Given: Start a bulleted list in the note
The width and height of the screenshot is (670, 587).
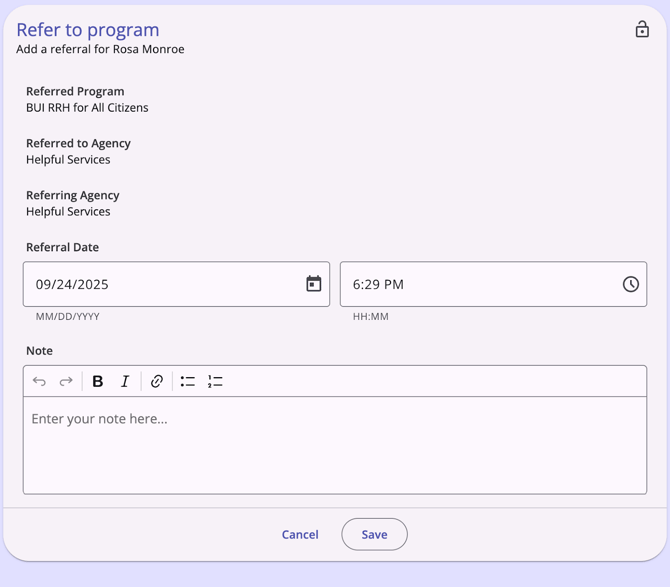Looking at the screenshot, I should coord(188,381).
